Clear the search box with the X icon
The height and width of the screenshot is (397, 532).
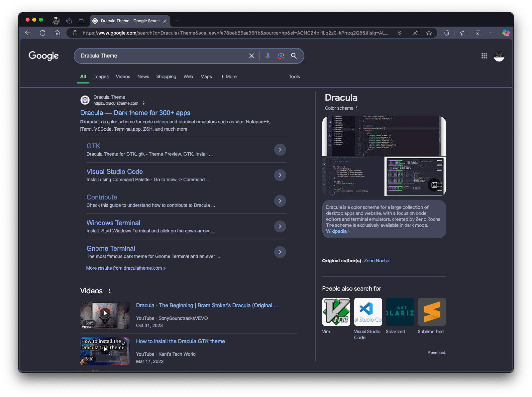[251, 56]
